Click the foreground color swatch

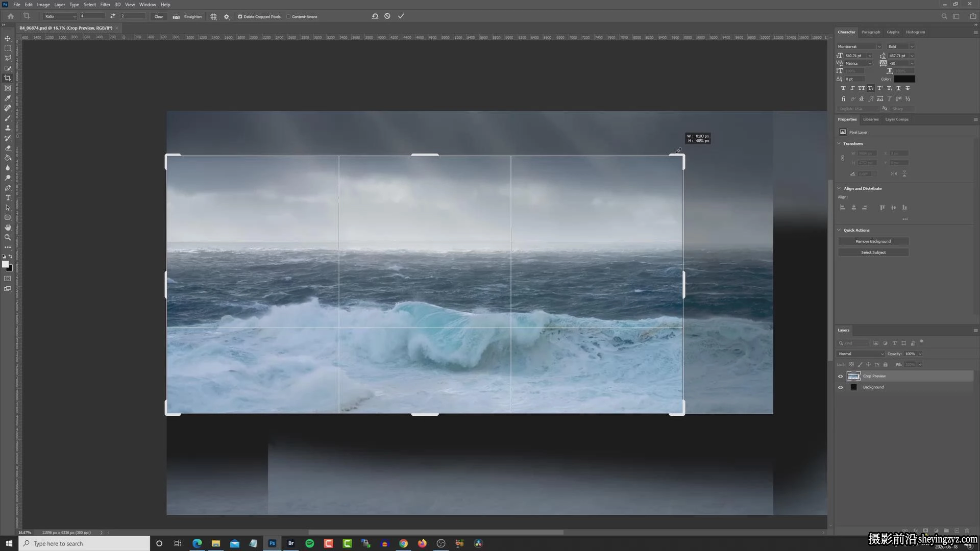tap(5, 264)
